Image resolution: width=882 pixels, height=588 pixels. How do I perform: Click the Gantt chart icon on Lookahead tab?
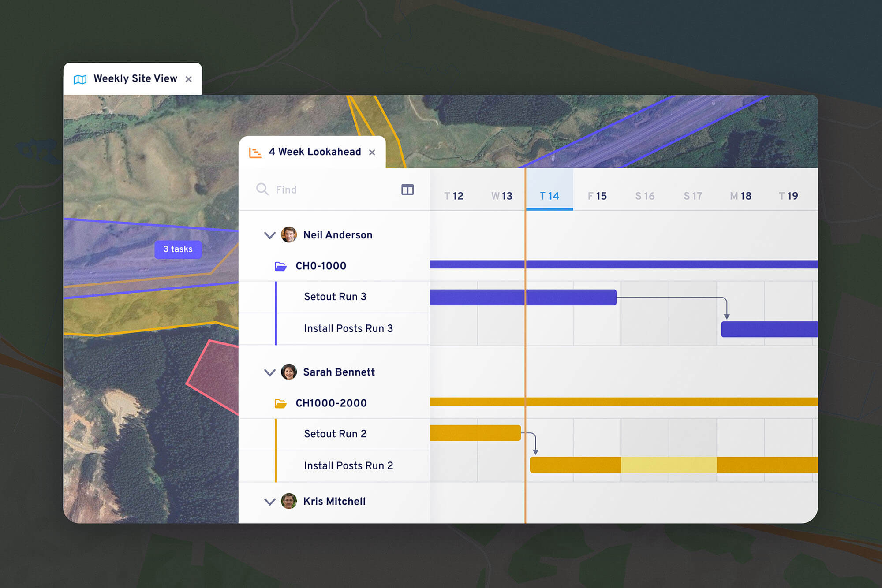pos(255,153)
